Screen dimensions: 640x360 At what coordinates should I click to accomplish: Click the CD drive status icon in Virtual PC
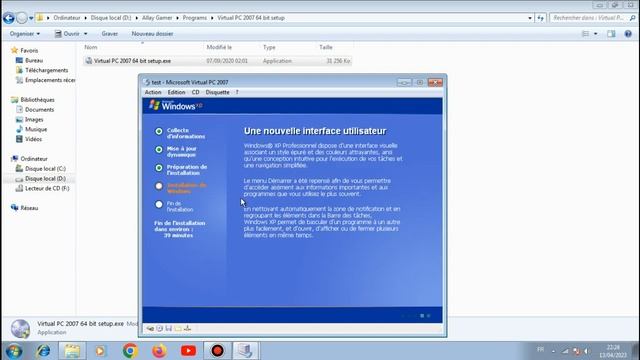point(160,328)
